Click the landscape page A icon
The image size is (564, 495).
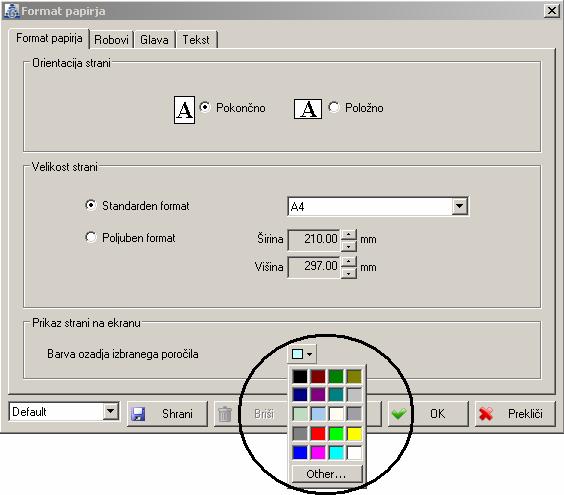308,109
